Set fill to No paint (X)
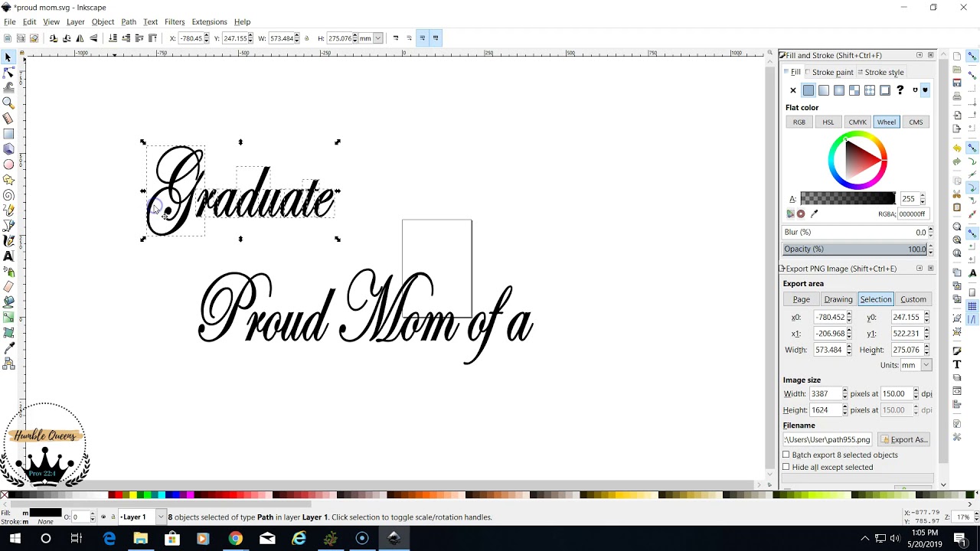Viewport: 980px width, 551px height. tap(793, 90)
